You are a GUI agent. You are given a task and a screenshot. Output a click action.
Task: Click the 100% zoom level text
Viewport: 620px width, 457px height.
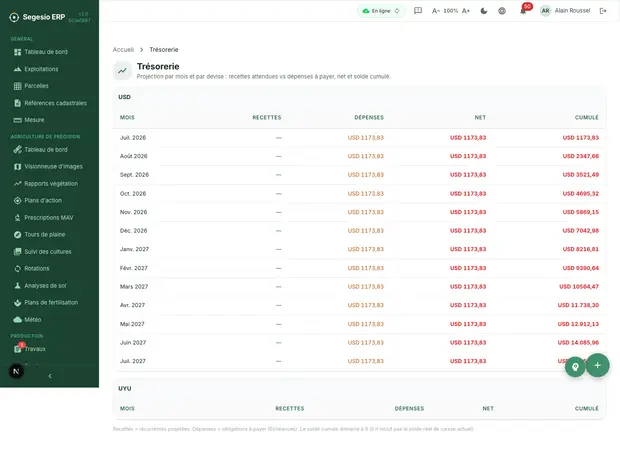(450, 11)
